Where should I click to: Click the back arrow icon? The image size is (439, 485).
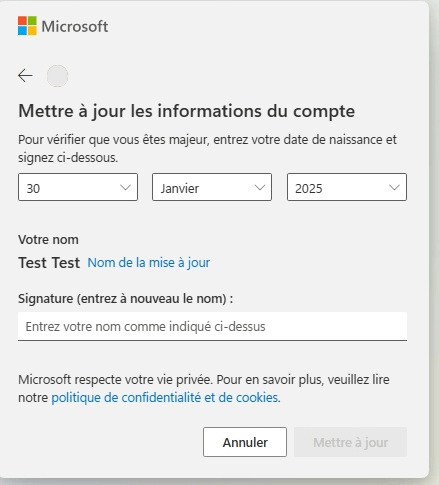click(25, 76)
